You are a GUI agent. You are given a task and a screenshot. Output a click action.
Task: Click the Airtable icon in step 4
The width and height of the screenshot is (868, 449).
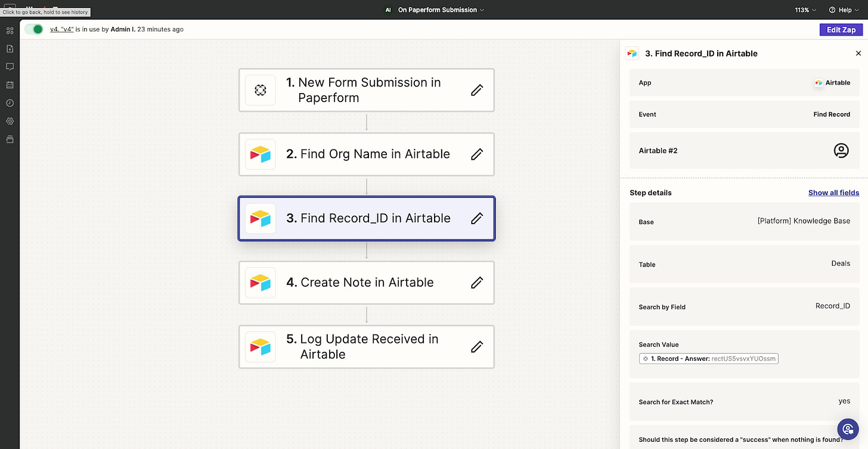(x=261, y=283)
